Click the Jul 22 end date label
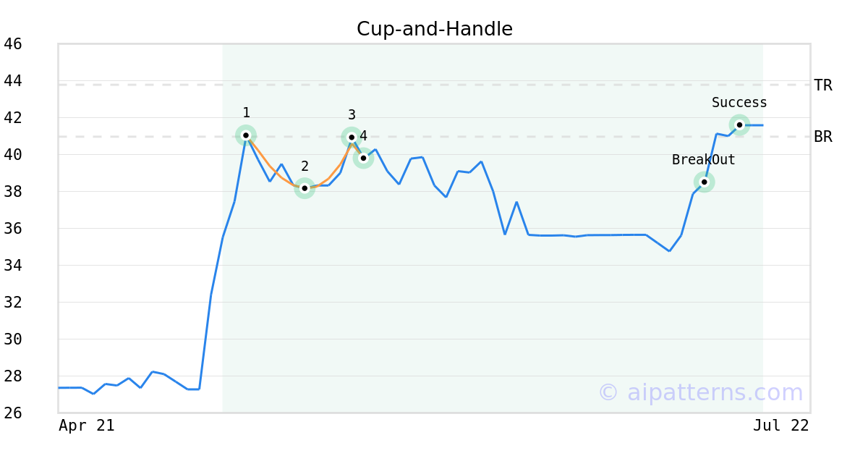868x456 pixels. click(x=780, y=426)
